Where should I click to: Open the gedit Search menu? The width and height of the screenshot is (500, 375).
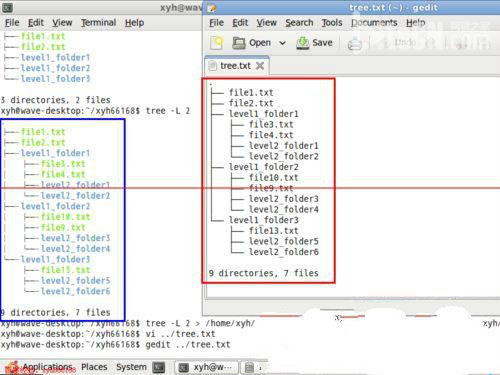pos(299,23)
